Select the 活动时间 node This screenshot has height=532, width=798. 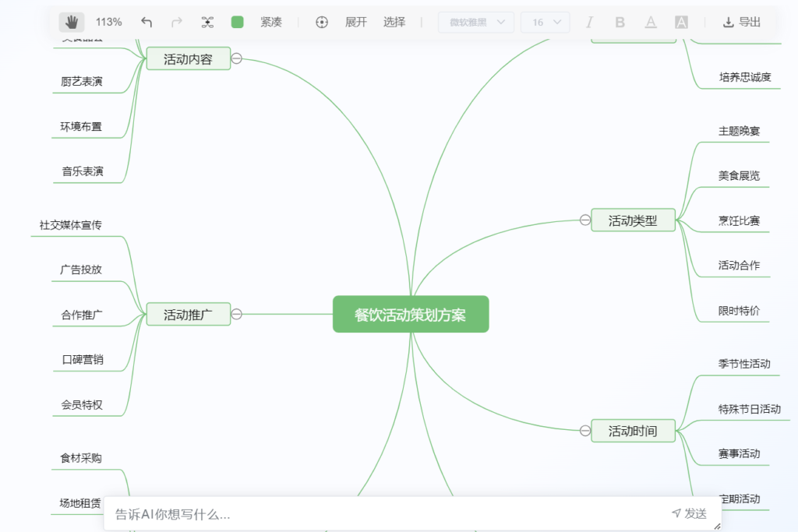click(x=633, y=431)
